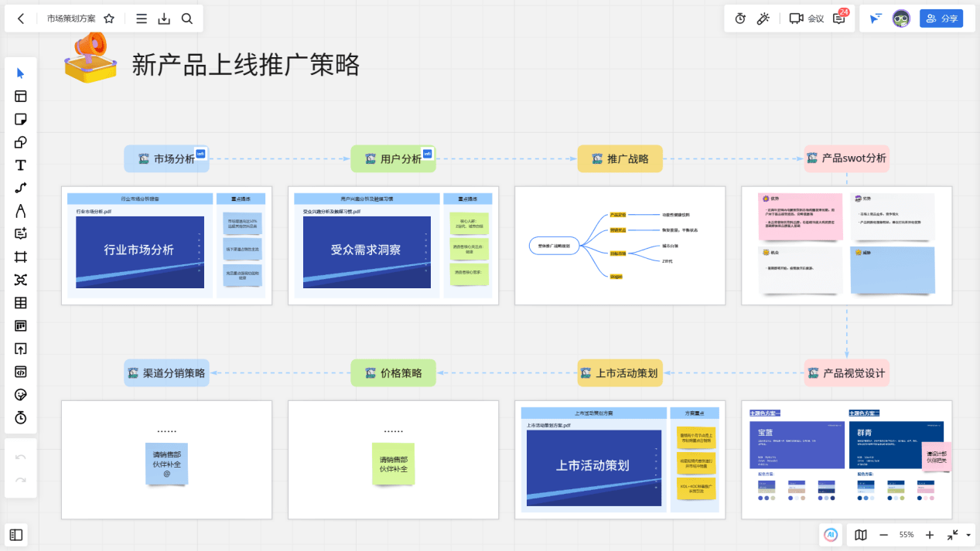Screen dimensions: 980x551
Task: Select the green 请销售部伙伴补全 sticky note
Action: tap(393, 464)
